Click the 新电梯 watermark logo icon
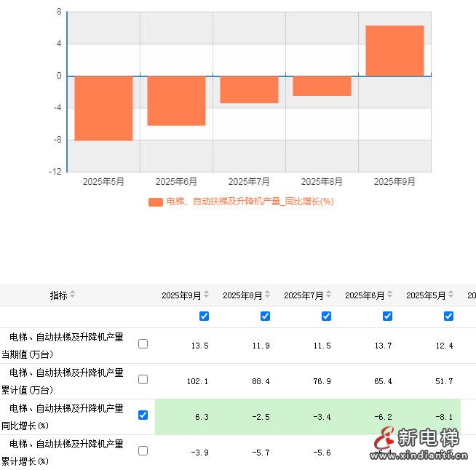 tap(384, 439)
